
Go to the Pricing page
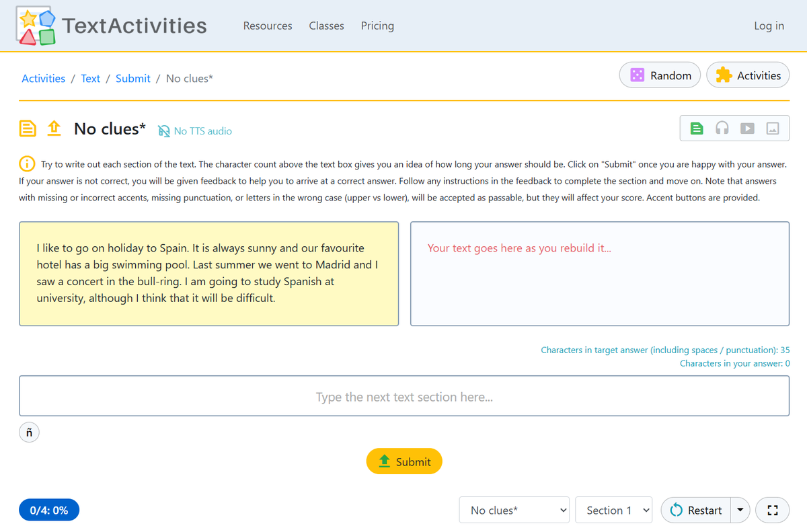point(377,26)
